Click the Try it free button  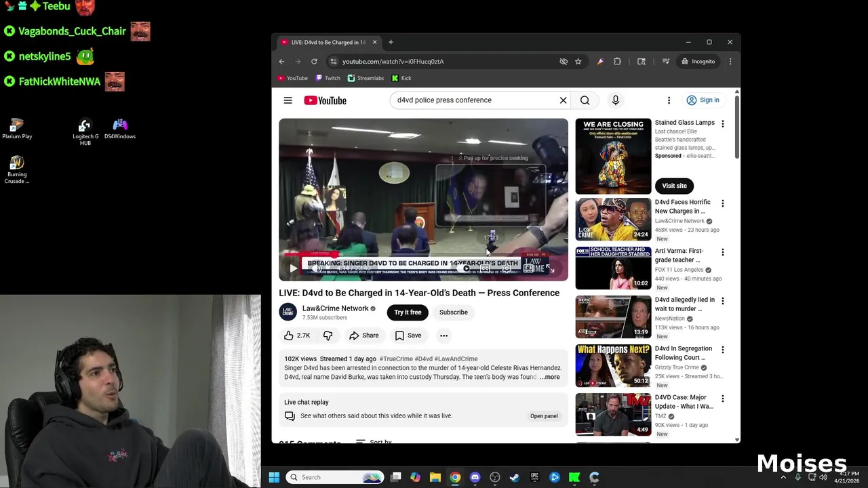tap(408, 312)
